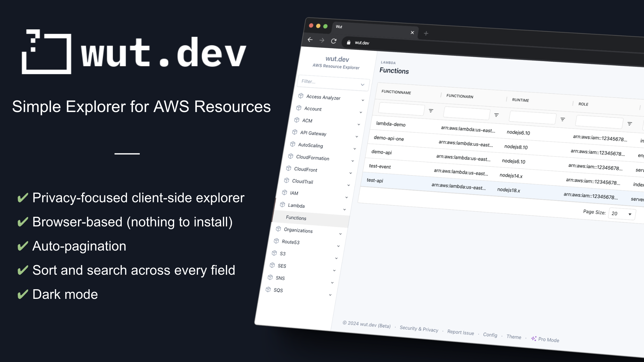The width and height of the screenshot is (644, 362).
Task: Click the browser reload icon
Action: 333,41
